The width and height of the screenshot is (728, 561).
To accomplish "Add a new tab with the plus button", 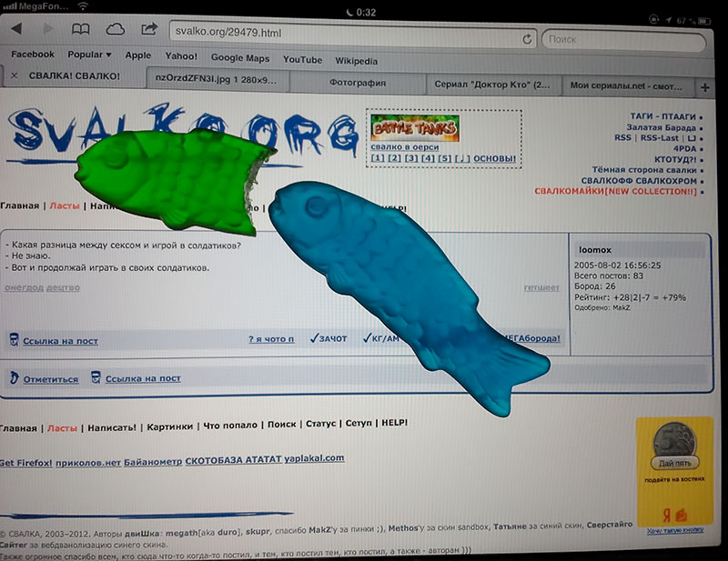I will tap(704, 87).
